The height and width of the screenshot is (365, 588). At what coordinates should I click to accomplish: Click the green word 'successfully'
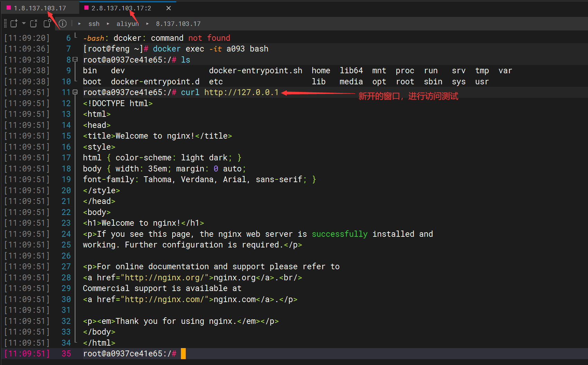point(340,234)
